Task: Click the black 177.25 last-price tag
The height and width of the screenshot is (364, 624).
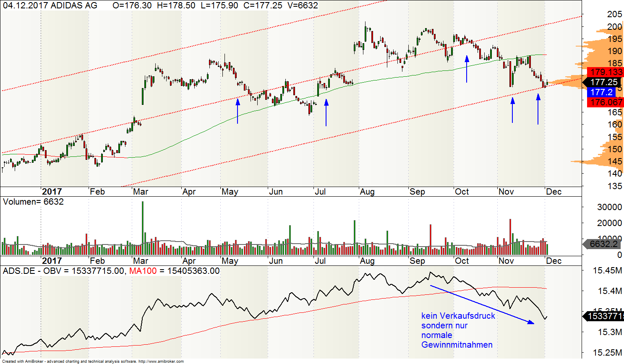Action: [x=603, y=82]
